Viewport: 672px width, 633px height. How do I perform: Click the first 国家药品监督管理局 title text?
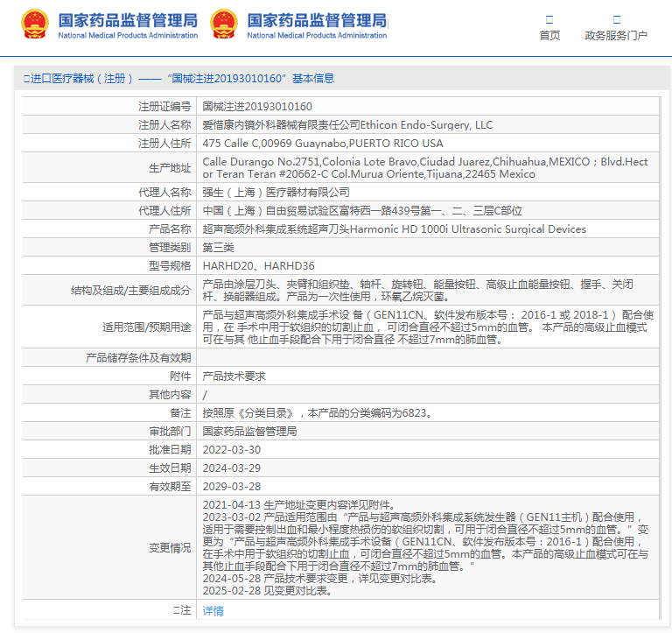pyautogui.click(x=128, y=20)
